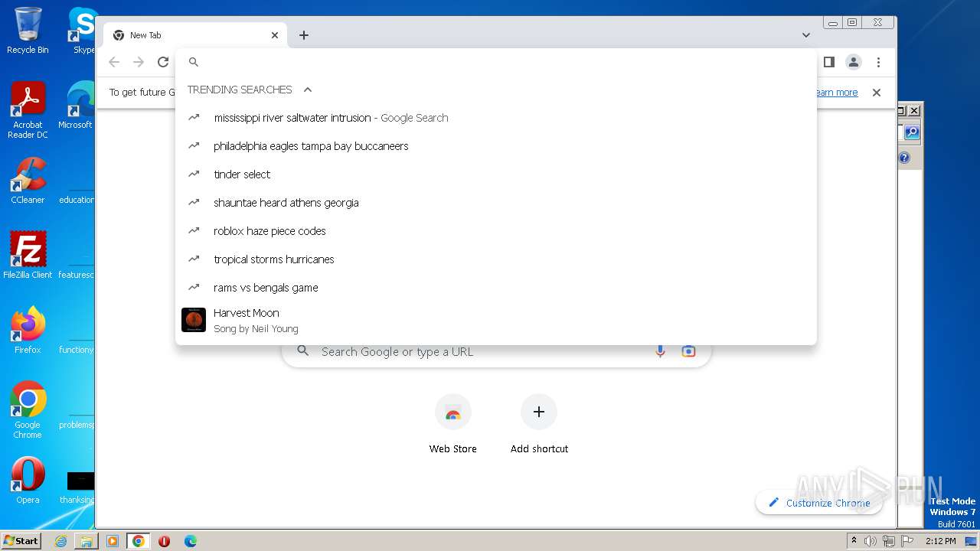Switch to Chrome in the taskbar
The width and height of the screenshot is (980, 551).
tap(139, 541)
